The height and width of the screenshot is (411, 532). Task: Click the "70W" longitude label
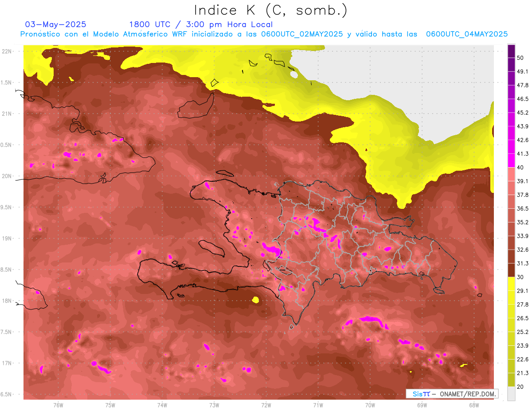click(370, 405)
